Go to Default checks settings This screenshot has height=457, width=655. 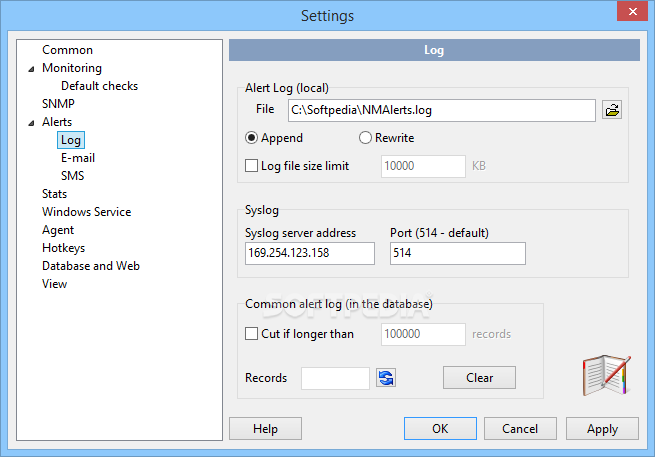(99, 86)
